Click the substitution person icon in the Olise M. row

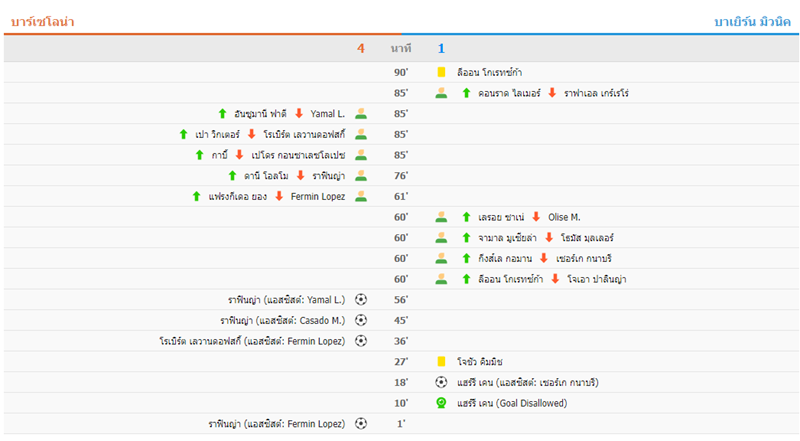pos(441,217)
